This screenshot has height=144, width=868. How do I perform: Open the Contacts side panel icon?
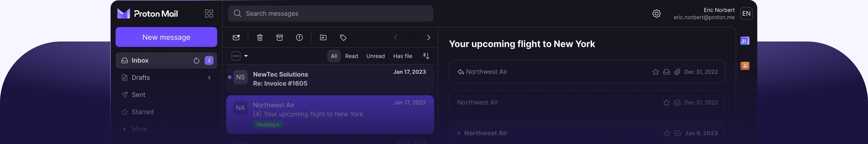pos(745,66)
